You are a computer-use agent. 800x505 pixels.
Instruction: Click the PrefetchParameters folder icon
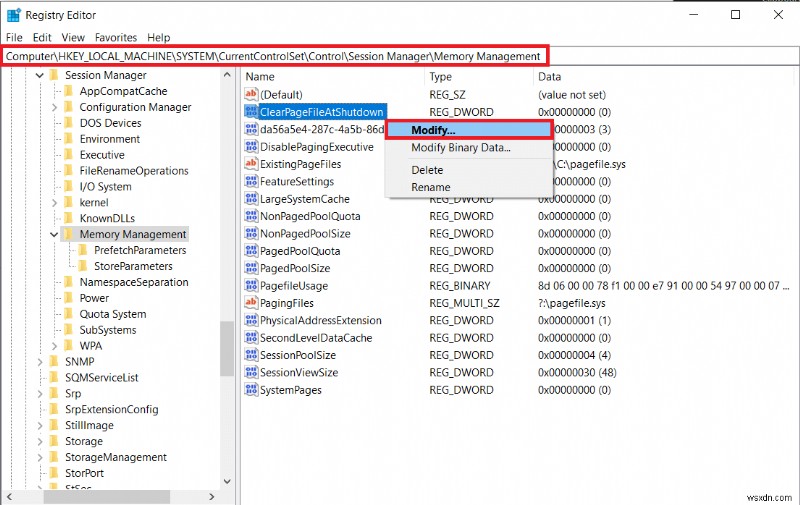pos(83,250)
